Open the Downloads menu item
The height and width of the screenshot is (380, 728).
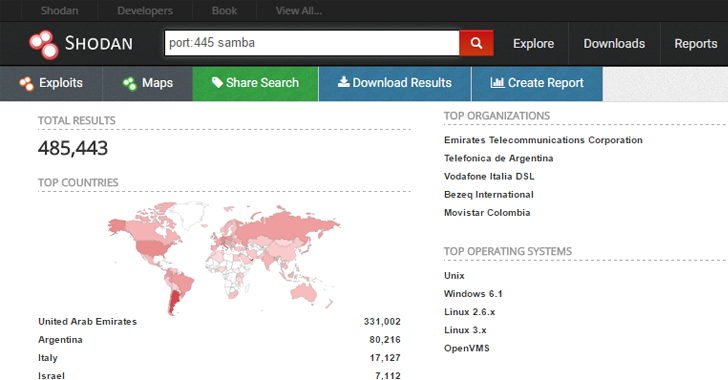tap(614, 44)
